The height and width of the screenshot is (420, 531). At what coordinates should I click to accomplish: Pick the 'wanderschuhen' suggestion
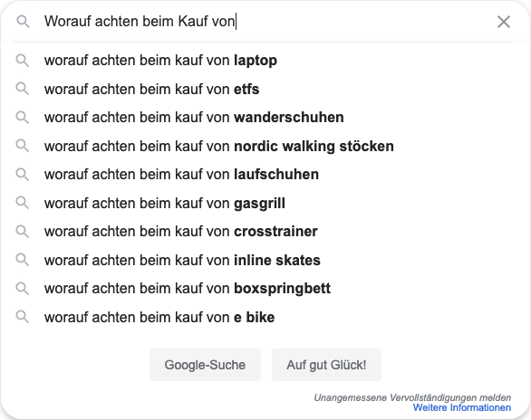coord(263,118)
